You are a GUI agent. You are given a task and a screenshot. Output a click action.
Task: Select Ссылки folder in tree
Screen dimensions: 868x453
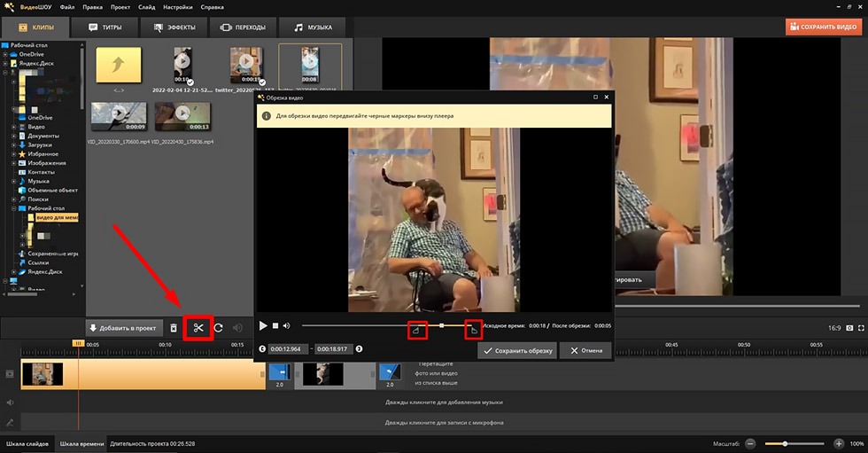(x=38, y=262)
